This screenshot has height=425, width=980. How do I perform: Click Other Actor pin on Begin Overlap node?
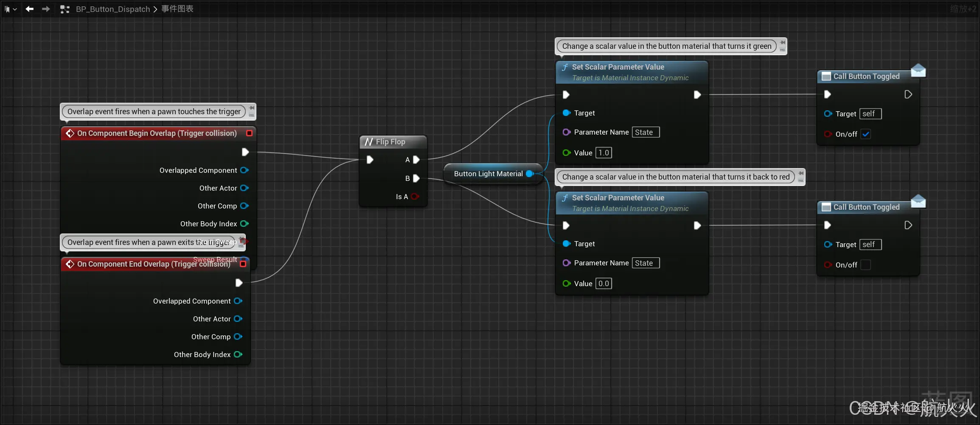(x=244, y=188)
